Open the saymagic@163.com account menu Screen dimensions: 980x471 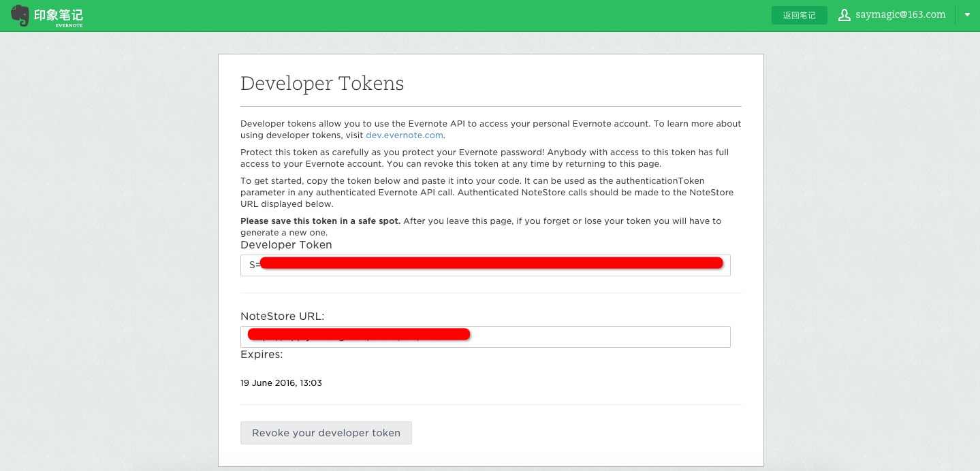(x=900, y=14)
